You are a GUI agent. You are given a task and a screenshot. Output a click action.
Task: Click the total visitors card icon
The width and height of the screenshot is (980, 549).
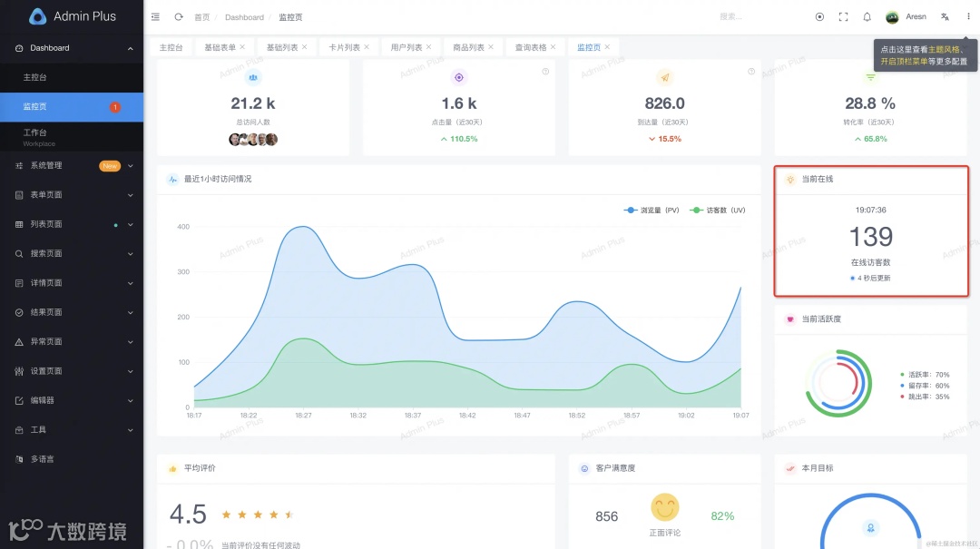tap(253, 77)
